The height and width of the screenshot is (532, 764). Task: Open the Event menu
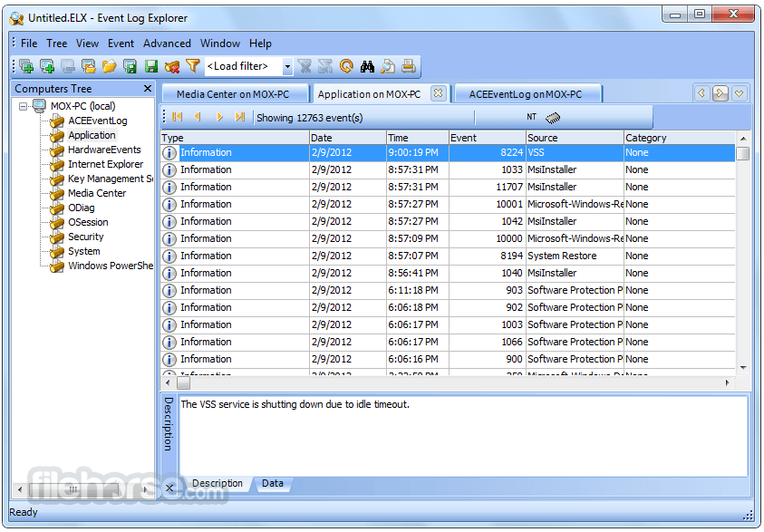pos(121,44)
